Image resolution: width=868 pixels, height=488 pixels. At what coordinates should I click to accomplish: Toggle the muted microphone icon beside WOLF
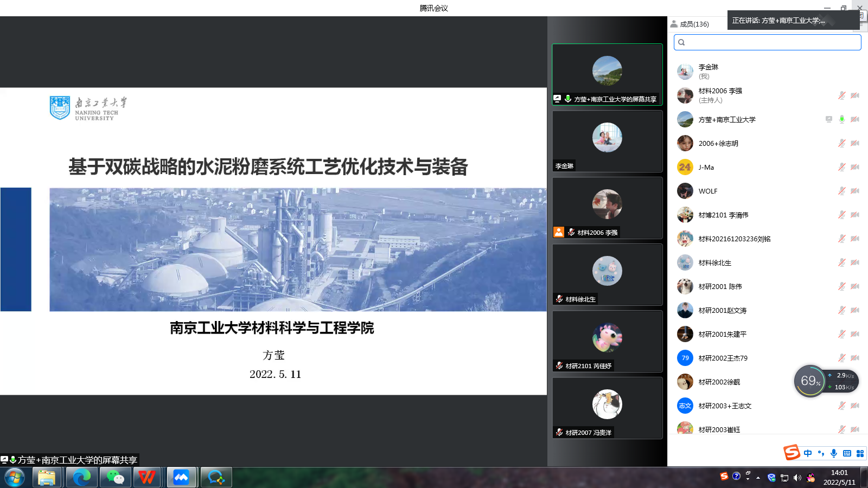pos(841,191)
